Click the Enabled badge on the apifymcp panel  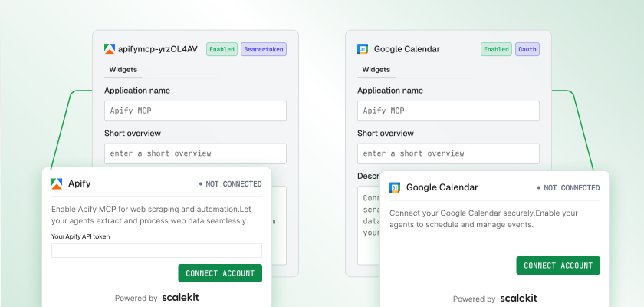tap(222, 49)
